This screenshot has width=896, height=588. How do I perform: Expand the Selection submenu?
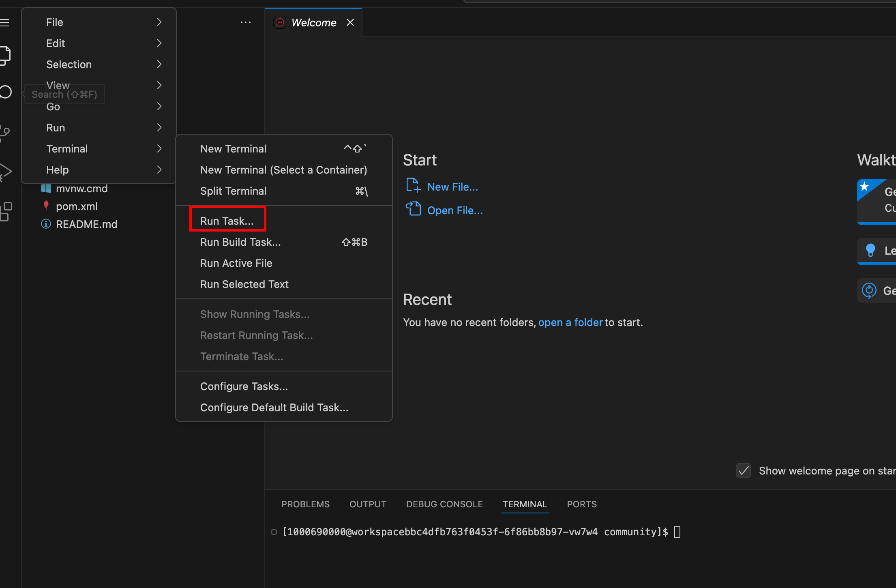(99, 64)
